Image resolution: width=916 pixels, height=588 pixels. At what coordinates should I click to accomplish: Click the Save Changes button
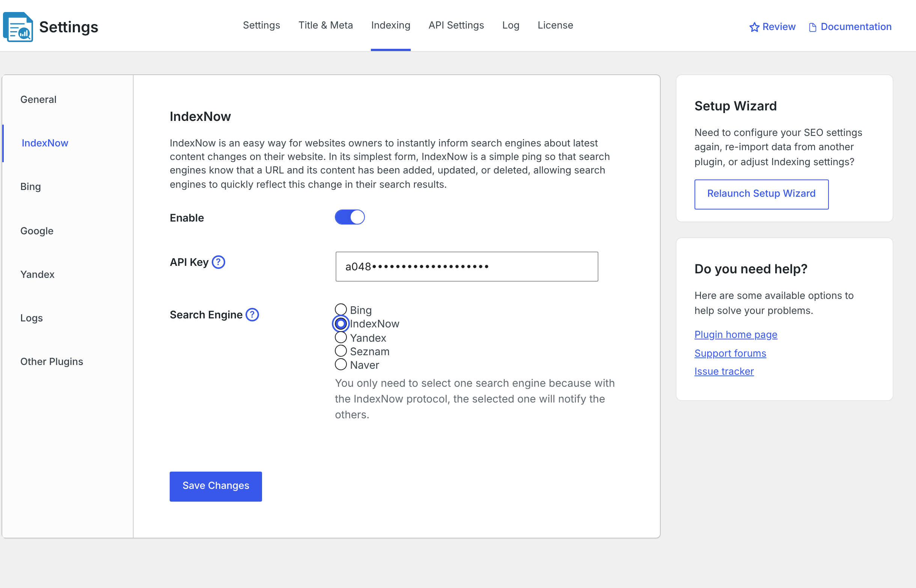point(215,486)
